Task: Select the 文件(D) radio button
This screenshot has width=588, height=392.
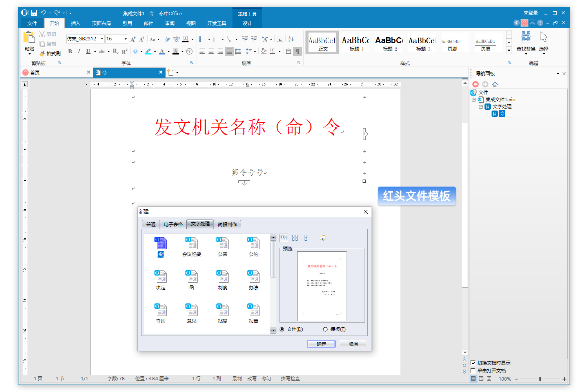Action: pyautogui.click(x=281, y=329)
